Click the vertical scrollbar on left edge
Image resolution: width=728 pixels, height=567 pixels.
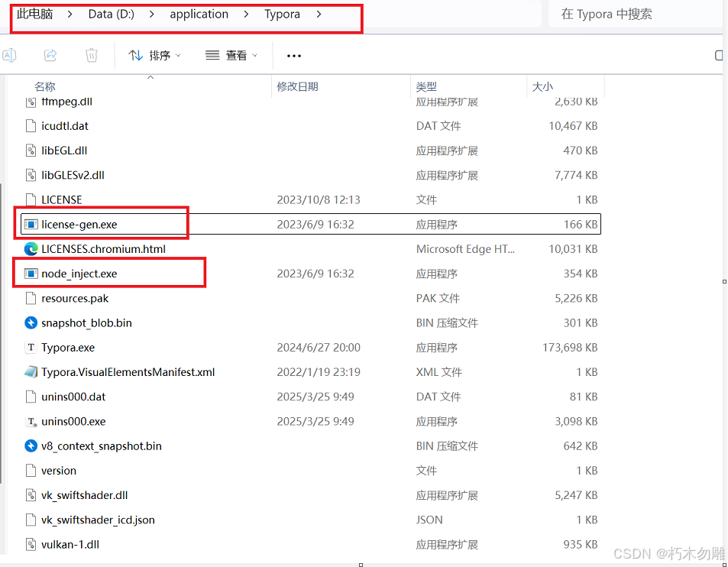tap(2, 332)
